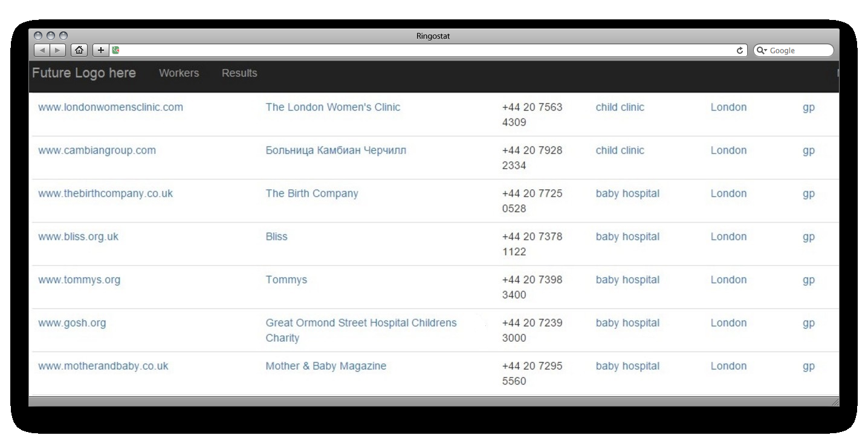Select The Birth Company name
The height and width of the screenshot is (435, 868).
click(312, 194)
